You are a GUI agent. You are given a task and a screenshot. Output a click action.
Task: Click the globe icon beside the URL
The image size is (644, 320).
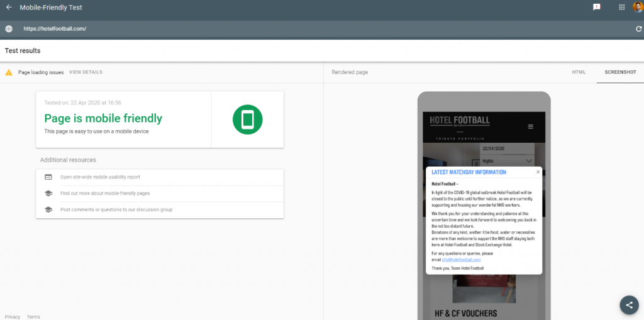pyautogui.click(x=9, y=29)
